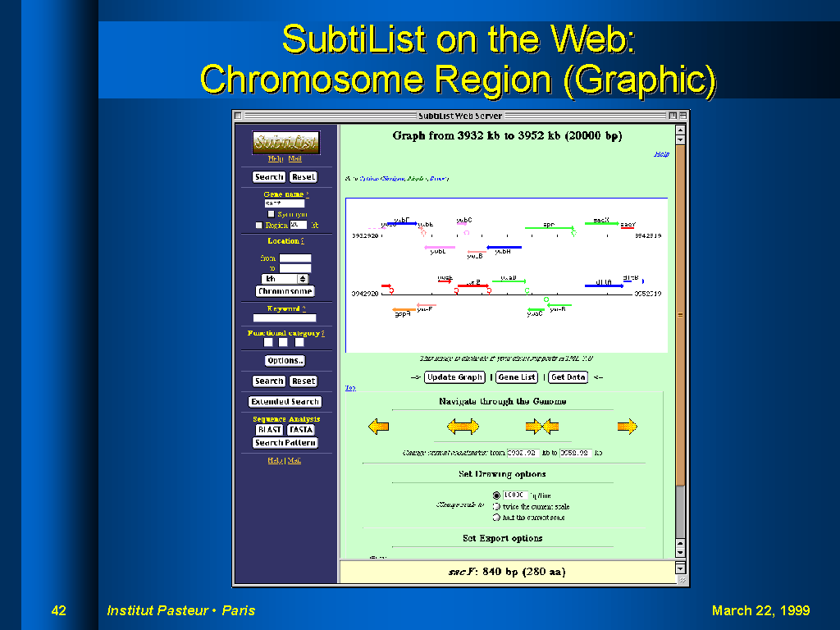Image resolution: width=840 pixels, height=630 pixels.
Task: Click the double-headed yellow zoom-out arrow
Action: 463,426
